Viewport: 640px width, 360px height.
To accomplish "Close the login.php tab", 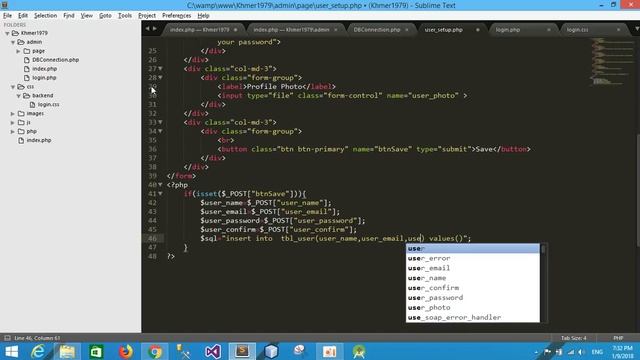I will pyautogui.click(x=549, y=30).
